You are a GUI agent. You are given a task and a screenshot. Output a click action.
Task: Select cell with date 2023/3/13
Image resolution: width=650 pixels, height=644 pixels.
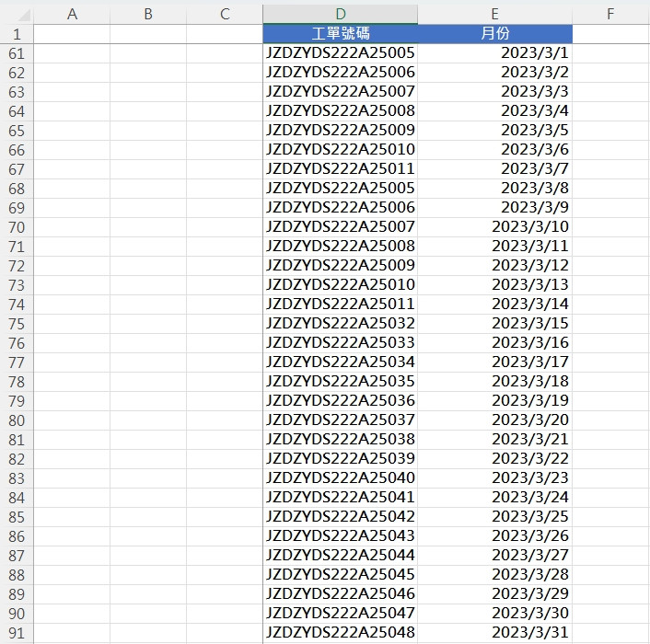pos(495,285)
